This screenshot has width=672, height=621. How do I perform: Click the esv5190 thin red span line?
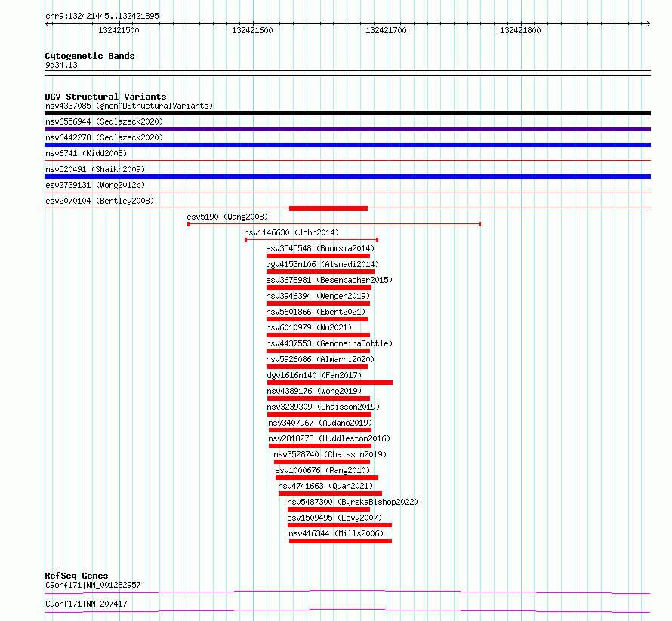[x=334, y=224]
